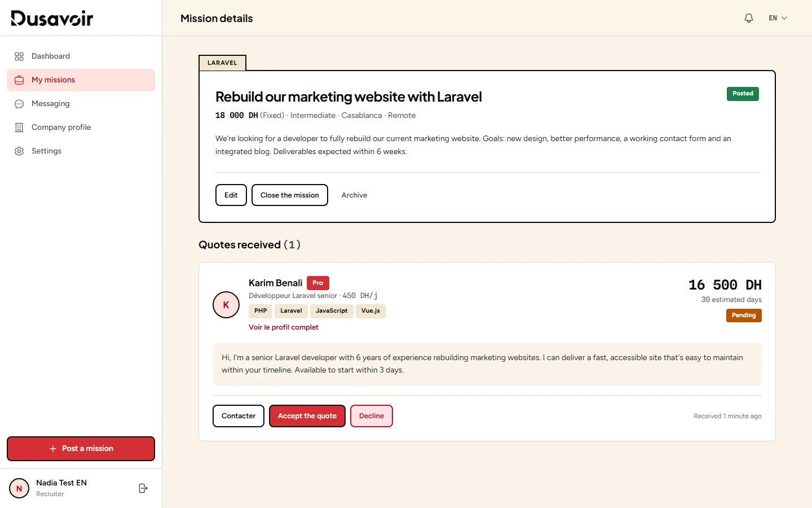Click the Karim Benali name
The image size is (812, 508).
(x=276, y=283)
